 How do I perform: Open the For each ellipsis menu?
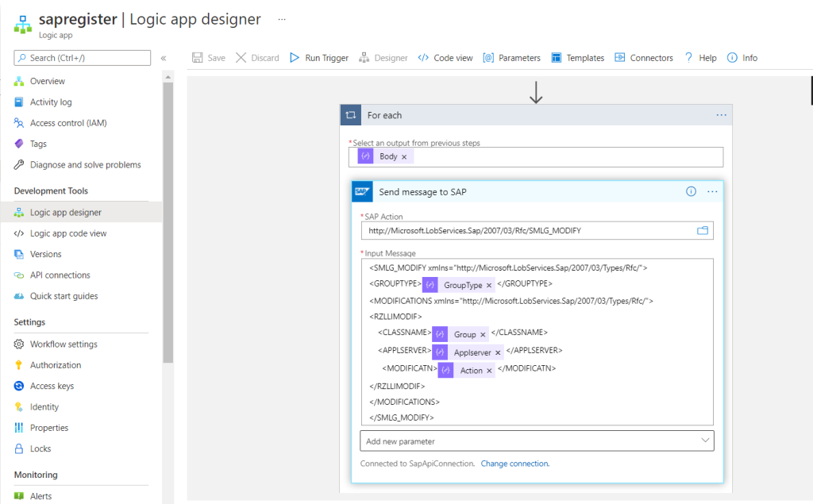(721, 115)
